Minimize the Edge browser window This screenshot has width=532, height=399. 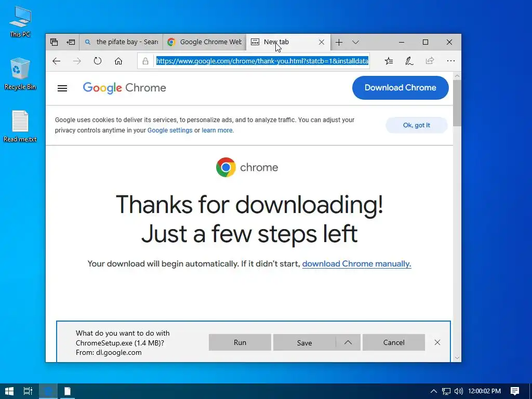402,42
